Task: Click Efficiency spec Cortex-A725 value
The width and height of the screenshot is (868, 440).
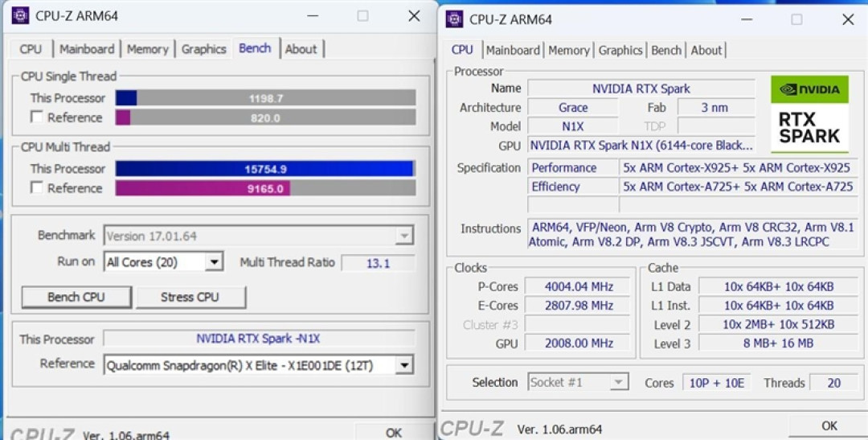Action: click(x=739, y=187)
